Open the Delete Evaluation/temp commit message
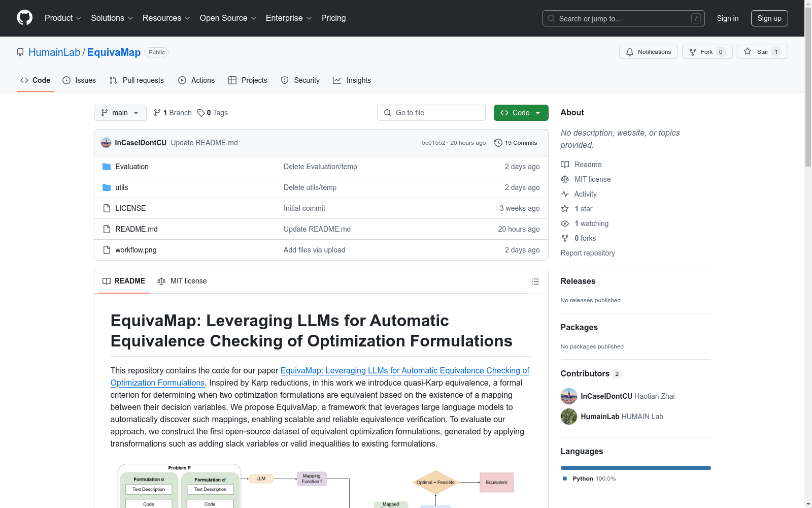Viewport: 812px width, 508px height. coord(320,167)
